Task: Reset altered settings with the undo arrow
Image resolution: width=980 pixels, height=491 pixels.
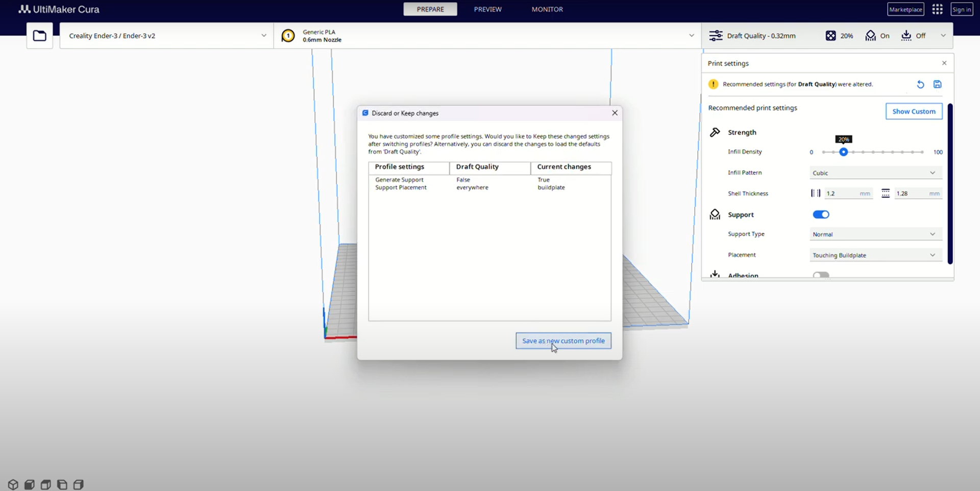Action: click(x=920, y=84)
